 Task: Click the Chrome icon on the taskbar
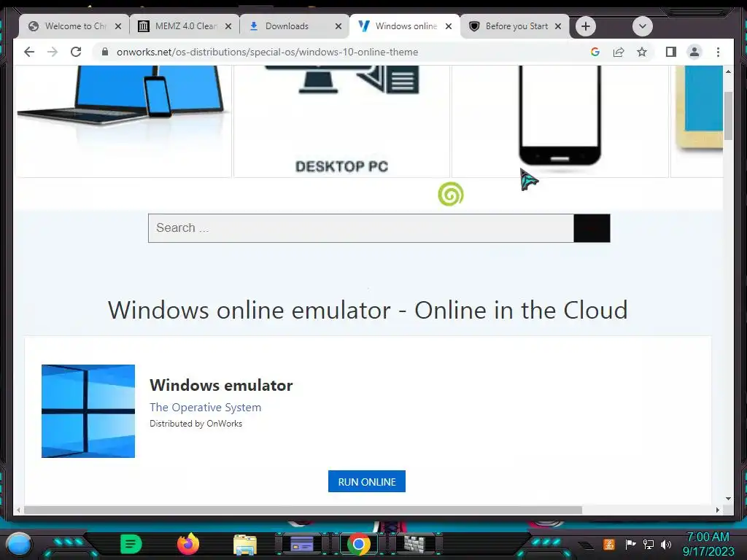coord(359,544)
